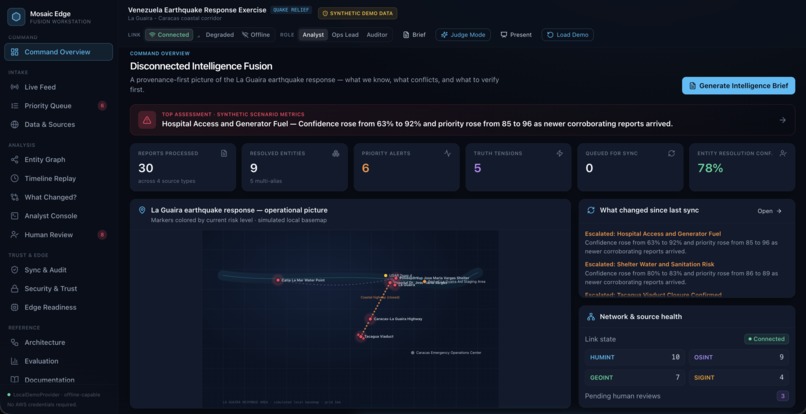Click the SIGINT source count tile
806x414 pixels.
click(x=739, y=377)
